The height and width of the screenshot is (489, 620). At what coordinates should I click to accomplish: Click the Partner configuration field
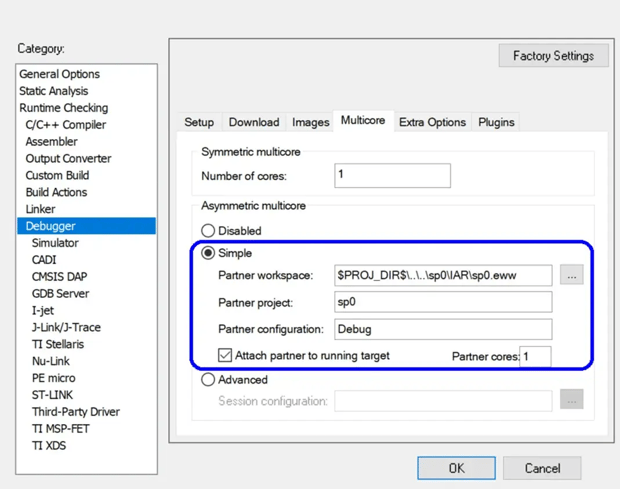443,329
